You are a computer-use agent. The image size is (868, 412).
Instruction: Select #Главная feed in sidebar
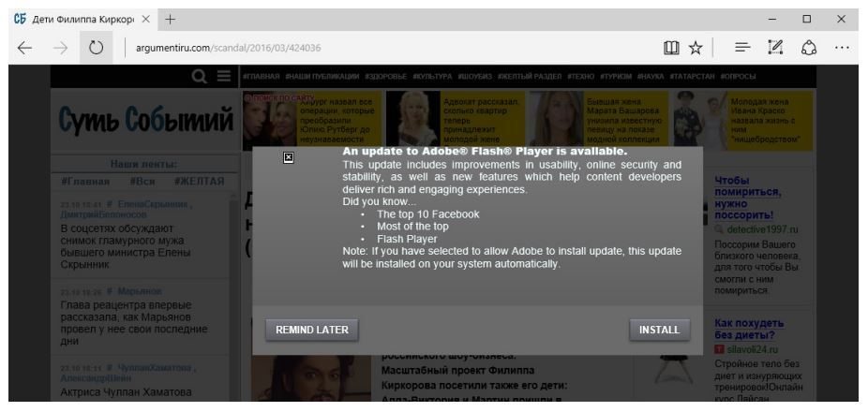pos(85,182)
